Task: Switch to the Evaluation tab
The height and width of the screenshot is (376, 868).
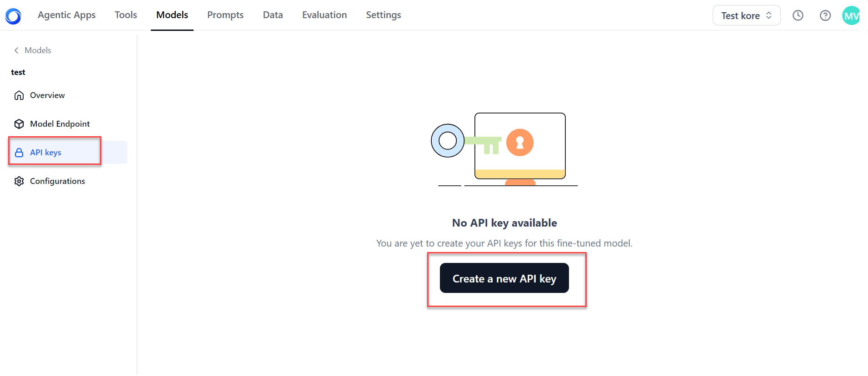Action: (x=324, y=15)
